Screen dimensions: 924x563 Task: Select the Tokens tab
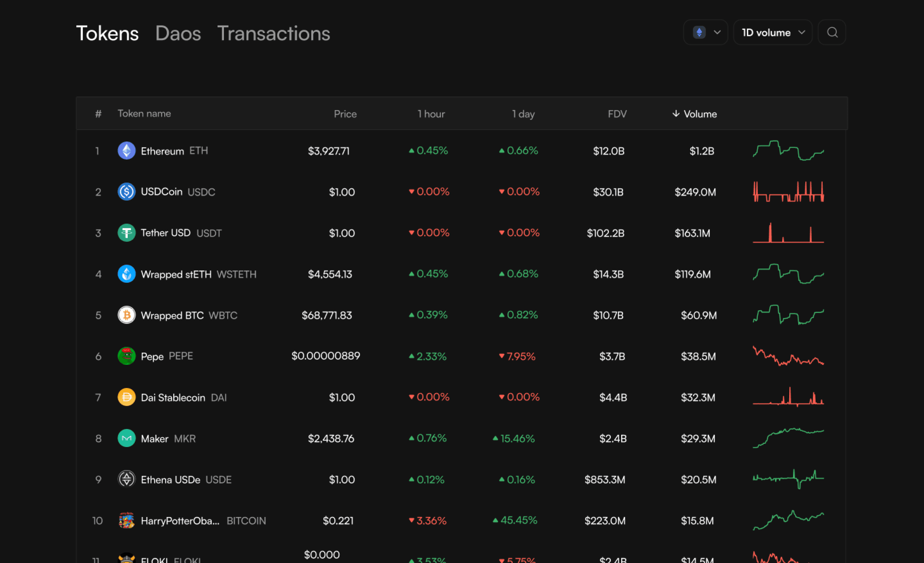pos(107,33)
